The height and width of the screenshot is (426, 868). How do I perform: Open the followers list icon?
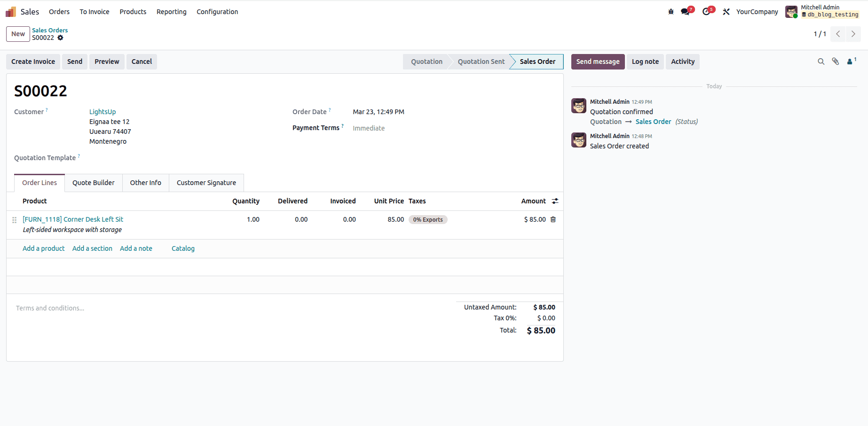point(850,62)
